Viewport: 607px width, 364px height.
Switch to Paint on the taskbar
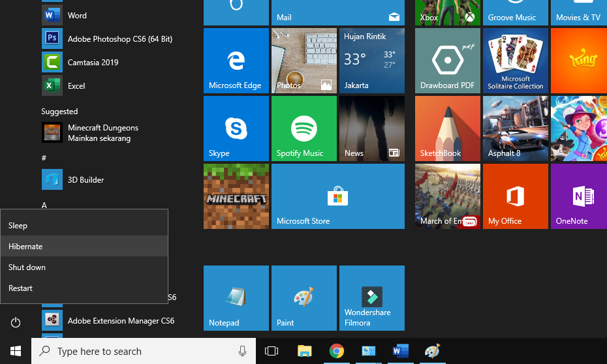[433, 351]
